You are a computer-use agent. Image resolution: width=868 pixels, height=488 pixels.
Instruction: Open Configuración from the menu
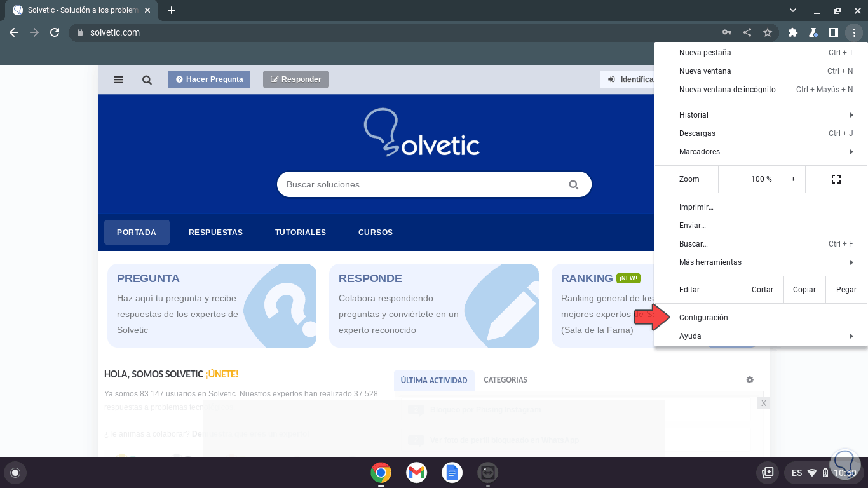point(761,318)
